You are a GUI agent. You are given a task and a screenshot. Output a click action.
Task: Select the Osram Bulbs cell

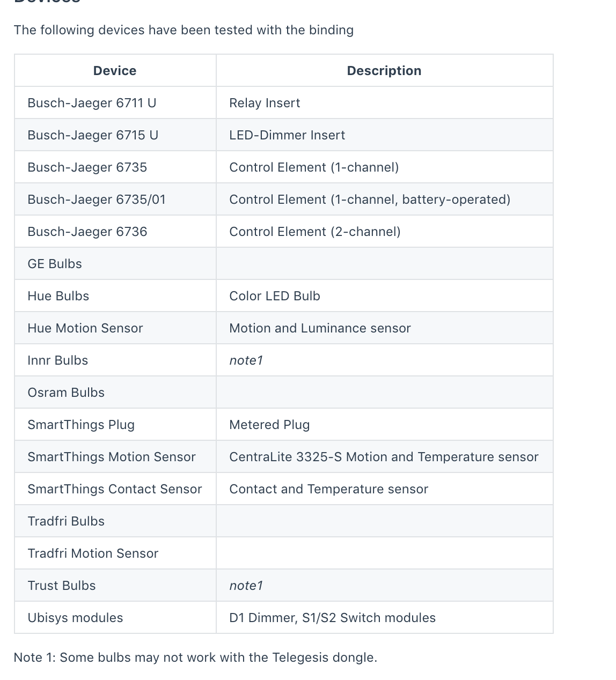click(66, 393)
